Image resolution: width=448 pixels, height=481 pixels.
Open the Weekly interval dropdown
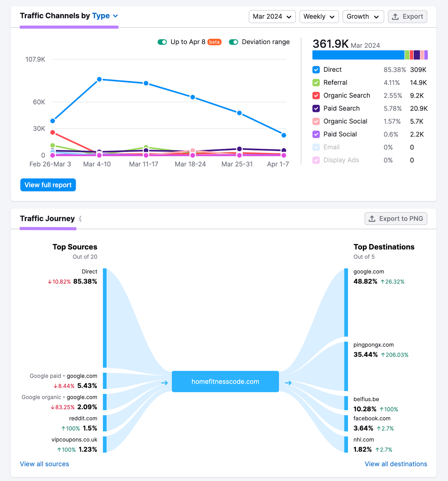[x=319, y=17]
